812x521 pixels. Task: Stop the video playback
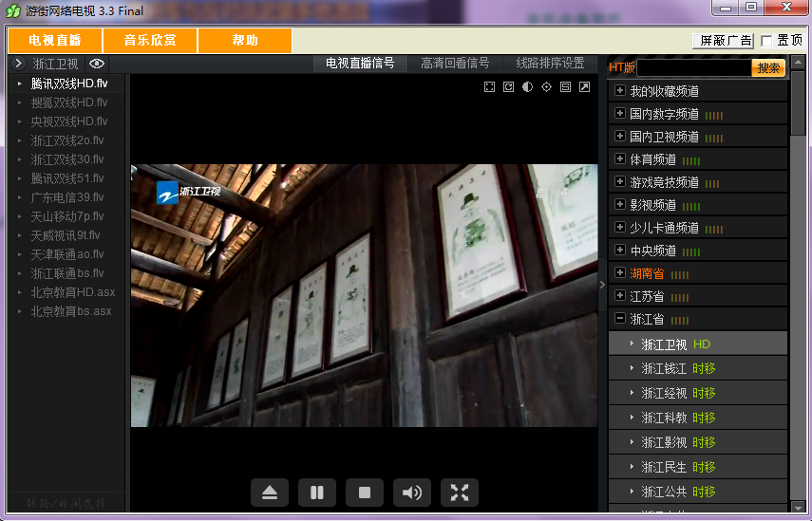click(365, 493)
